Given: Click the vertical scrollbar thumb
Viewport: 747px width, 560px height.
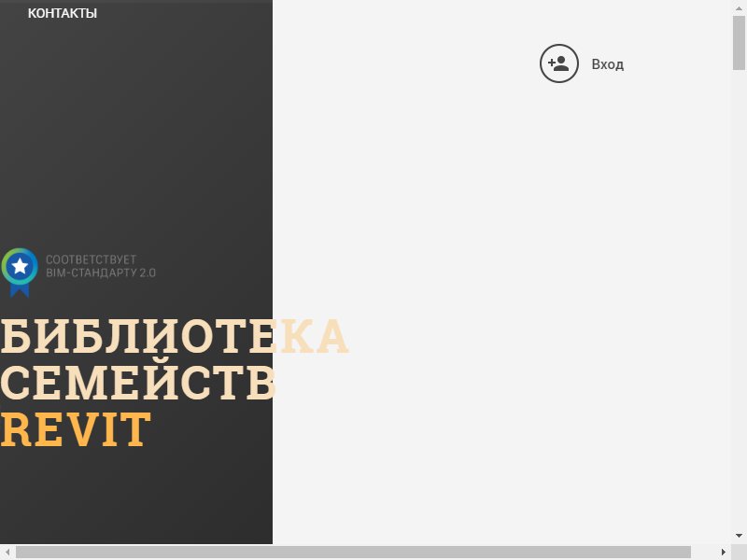Looking at the screenshot, I should [x=739, y=43].
